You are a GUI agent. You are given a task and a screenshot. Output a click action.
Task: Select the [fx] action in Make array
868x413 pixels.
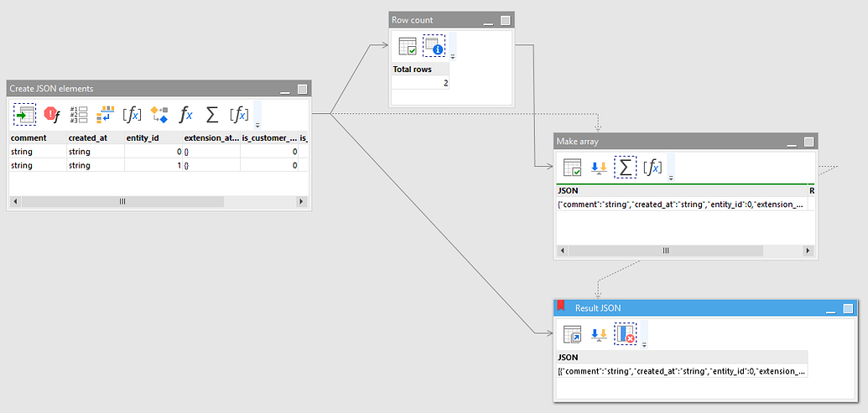(x=652, y=167)
